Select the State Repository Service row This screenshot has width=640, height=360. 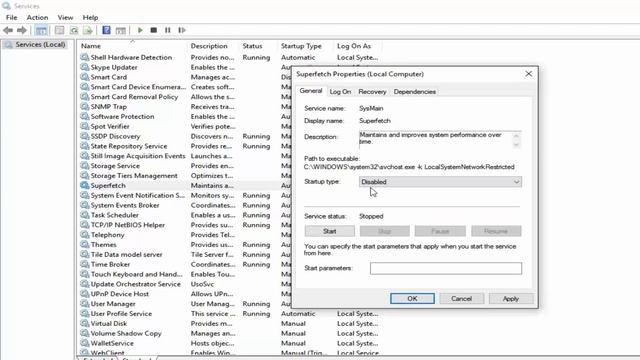click(x=129, y=146)
